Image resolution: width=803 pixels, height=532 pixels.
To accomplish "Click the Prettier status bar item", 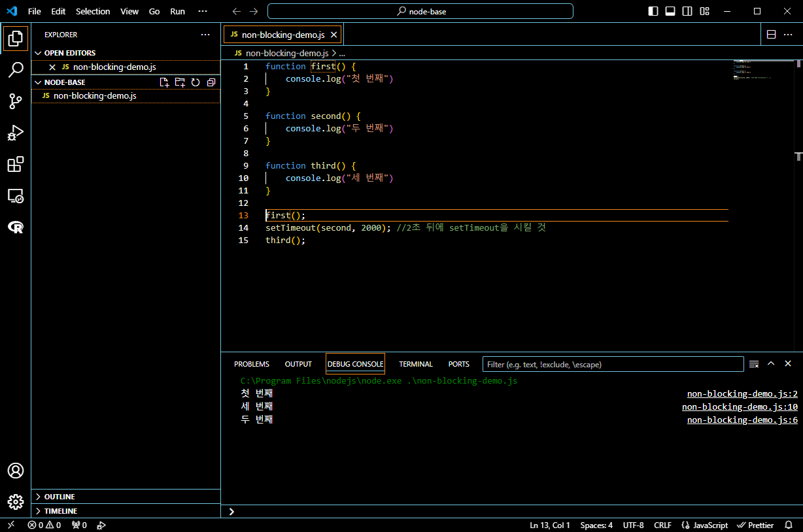I will (x=755, y=525).
